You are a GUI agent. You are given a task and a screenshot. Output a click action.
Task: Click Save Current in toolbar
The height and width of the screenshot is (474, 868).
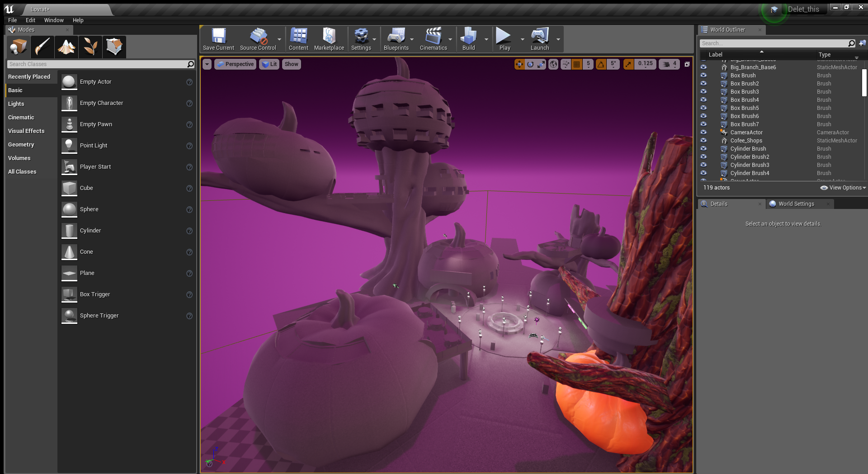(218, 39)
